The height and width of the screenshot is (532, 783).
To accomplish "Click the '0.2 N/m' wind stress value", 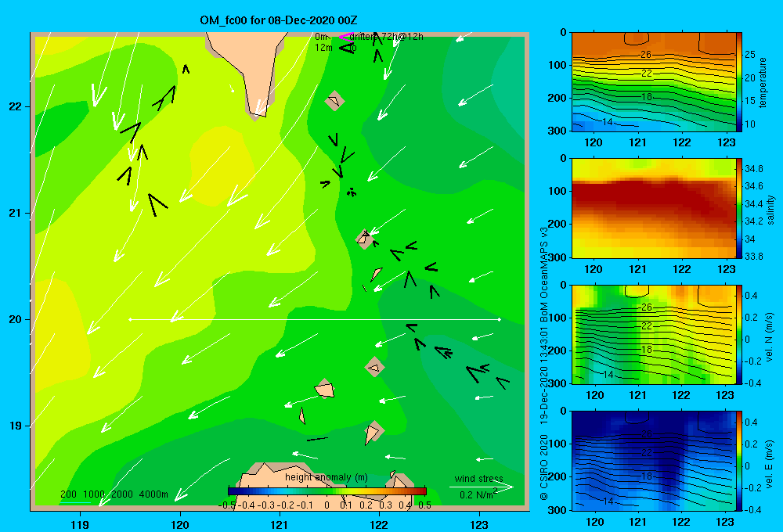I will (x=477, y=494).
